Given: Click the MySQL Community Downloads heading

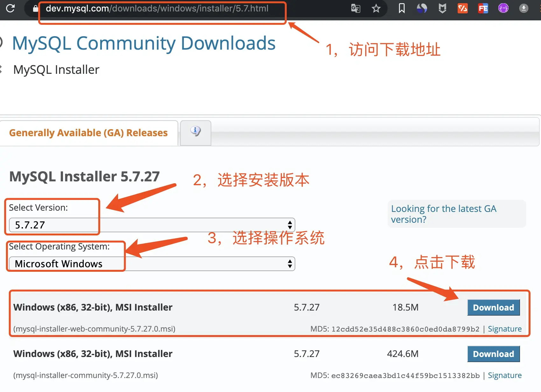Looking at the screenshot, I should 144,43.
